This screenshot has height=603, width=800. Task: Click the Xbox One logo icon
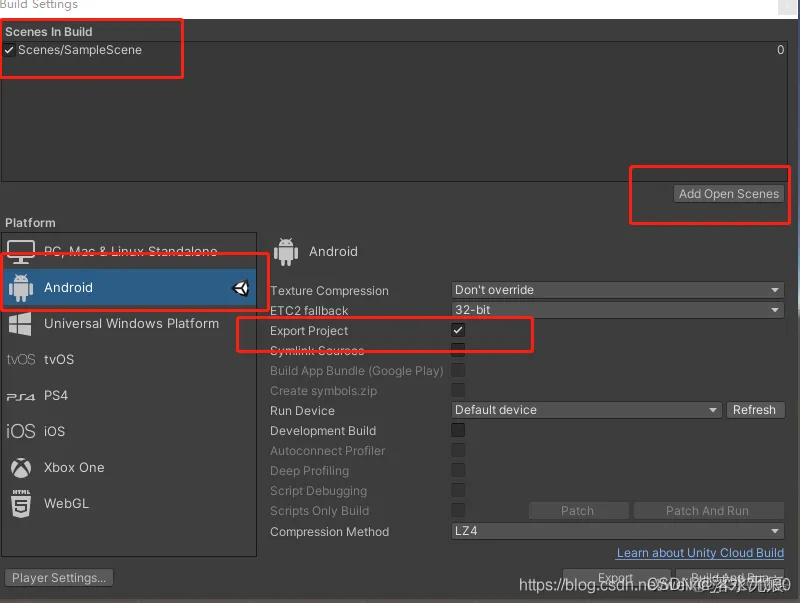click(21, 468)
